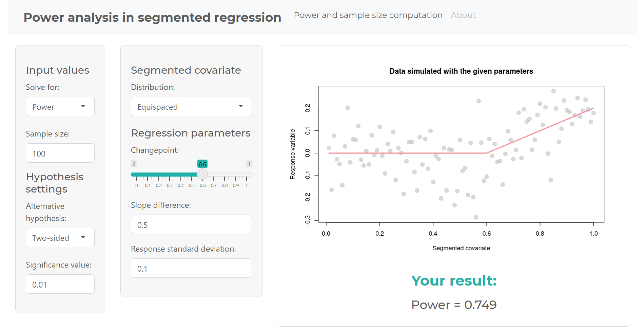Set Changepoint slider to 0.2 tick

coord(159,175)
